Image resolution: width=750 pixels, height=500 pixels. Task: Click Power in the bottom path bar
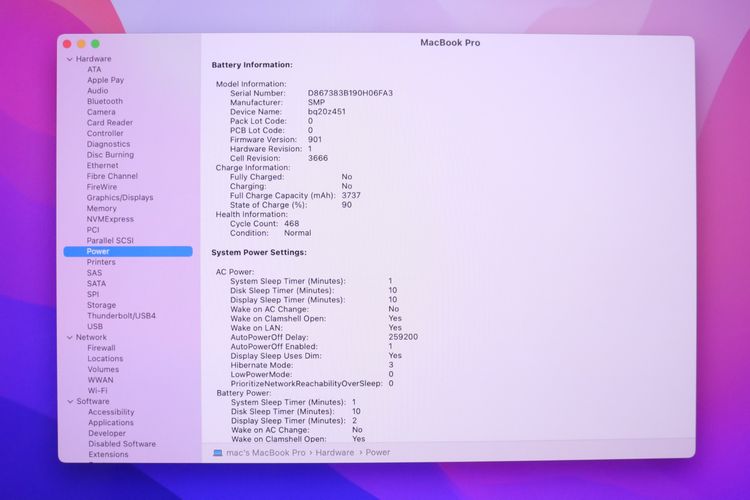pos(378,453)
